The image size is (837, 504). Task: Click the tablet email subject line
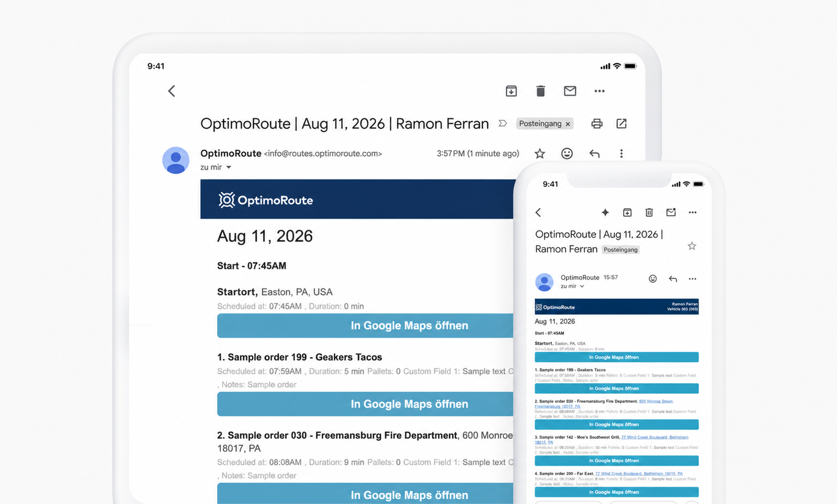345,124
